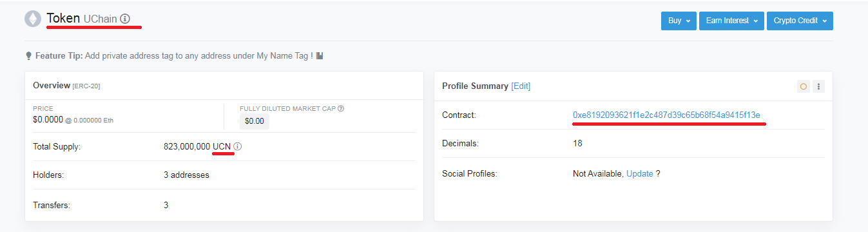The height and width of the screenshot is (232, 868).
Task: Click the Total Supply 823,000,000 value
Action: 187,146
